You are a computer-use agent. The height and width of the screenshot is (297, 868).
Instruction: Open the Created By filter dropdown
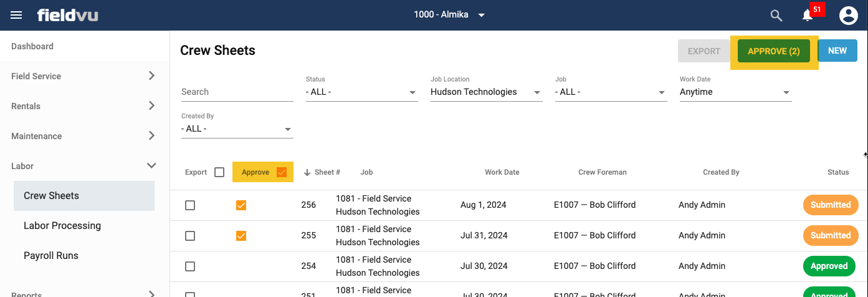237,129
